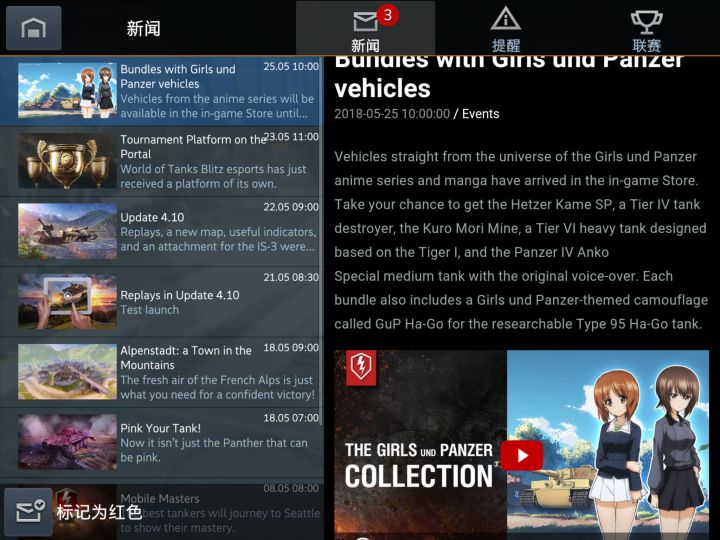This screenshot has height=540, width=720.
Task: Click the anime girls artwork in article
Action: 608,444
